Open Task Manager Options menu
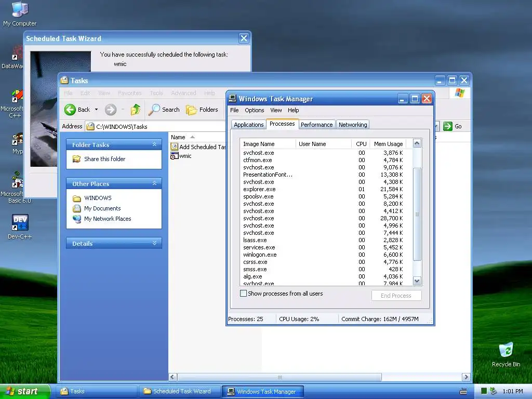Viewport: 532px width, 399px height. [x=255, y=110]
